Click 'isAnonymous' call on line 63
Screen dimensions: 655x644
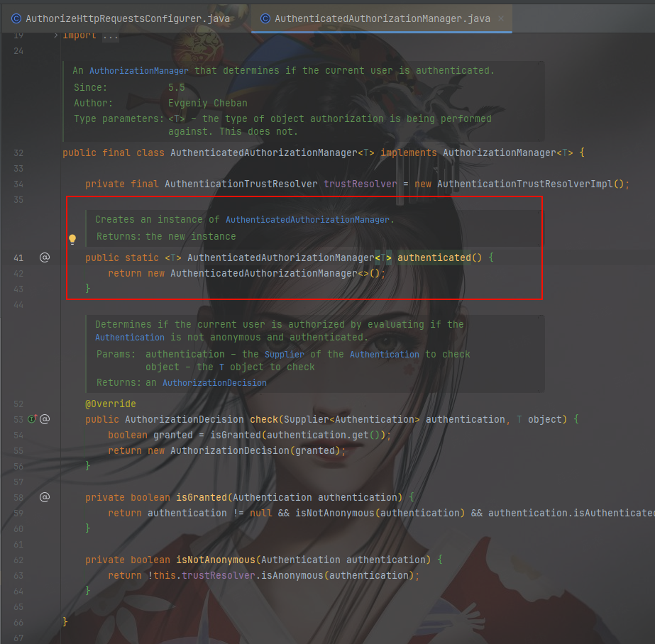[x=292, y=575]
